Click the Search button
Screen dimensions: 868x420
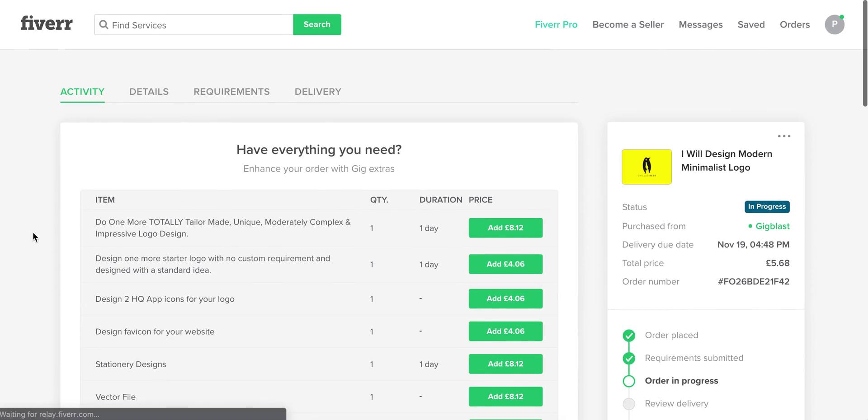[x=317, y=24]
